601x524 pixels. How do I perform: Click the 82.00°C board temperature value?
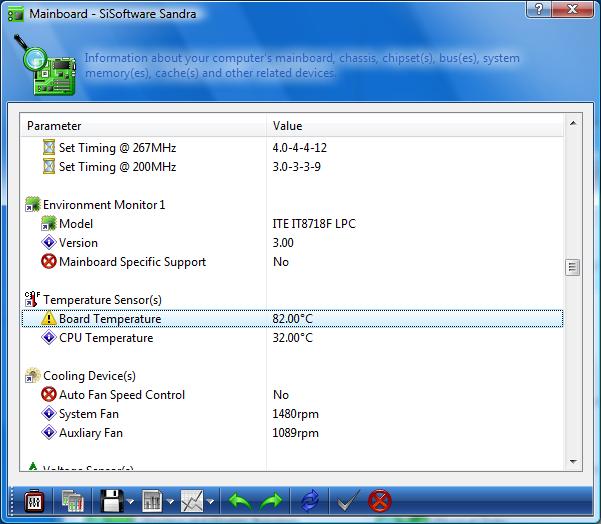[292, 319]
